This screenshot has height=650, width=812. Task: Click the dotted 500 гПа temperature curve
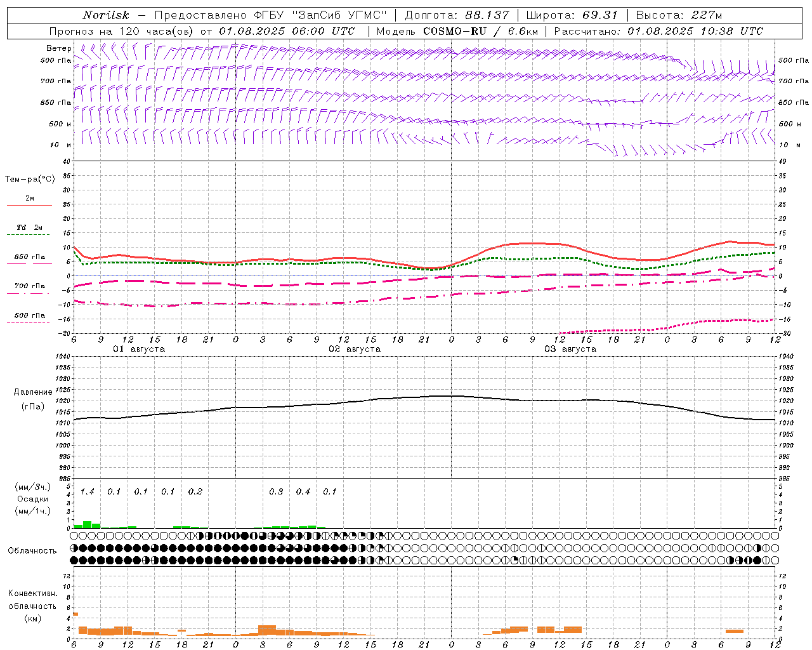pyautogui.click(x=666, y=326)
